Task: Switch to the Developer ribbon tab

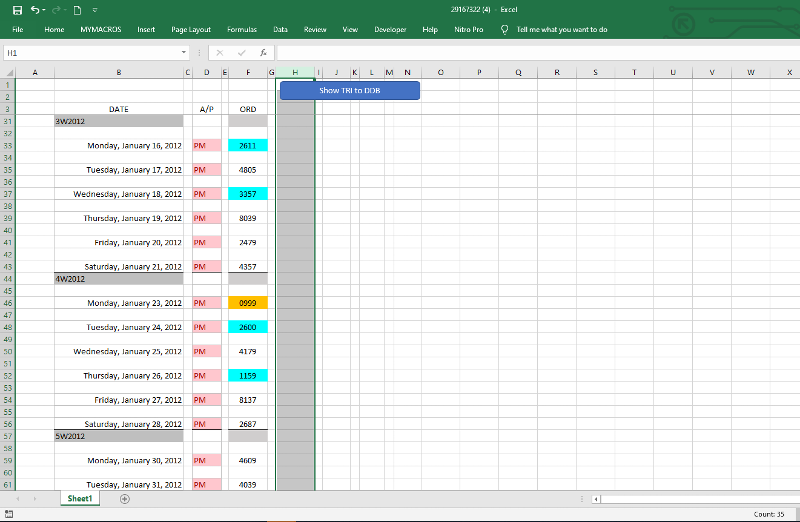Action: point(390,30)
